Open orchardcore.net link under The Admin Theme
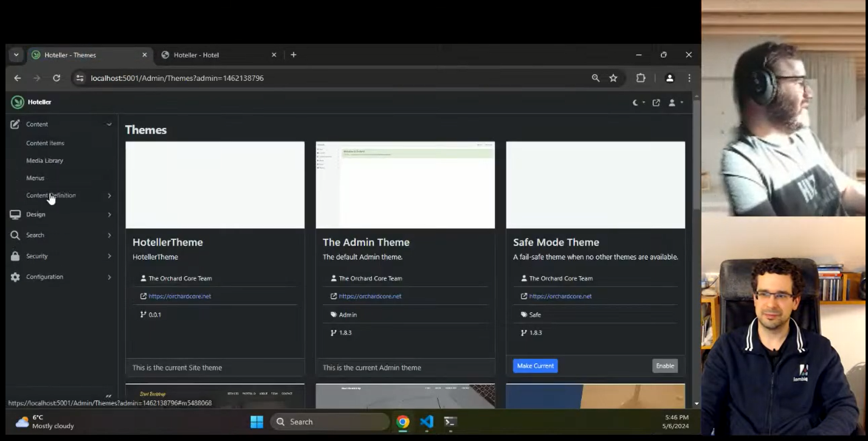Screen dimensions: 868x441 pos(370,296)
